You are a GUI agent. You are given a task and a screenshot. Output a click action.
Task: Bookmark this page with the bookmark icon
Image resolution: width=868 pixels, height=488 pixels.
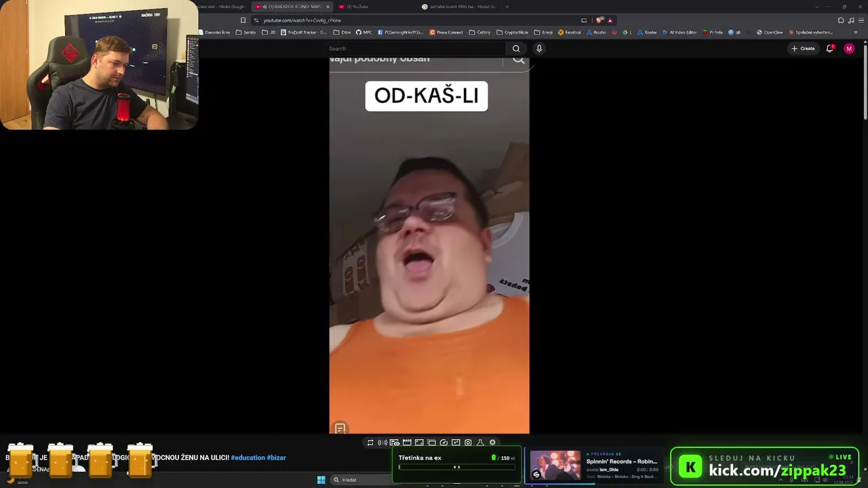[x=243, y=20]
